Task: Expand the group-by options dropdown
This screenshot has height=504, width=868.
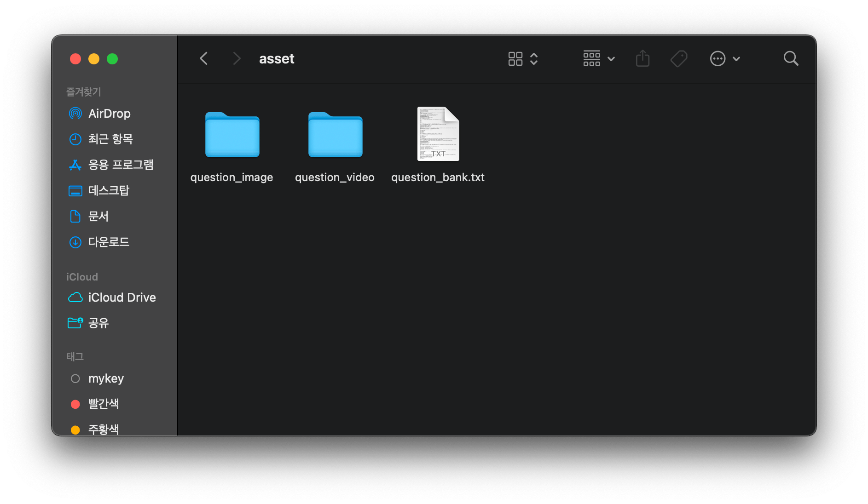Action: 599,59
